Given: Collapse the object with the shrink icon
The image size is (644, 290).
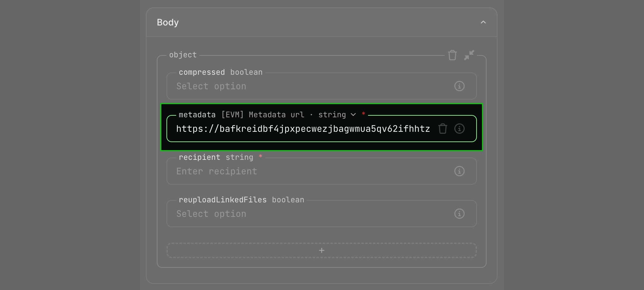Looking at the screenshot, I should [x=469, y=55].
